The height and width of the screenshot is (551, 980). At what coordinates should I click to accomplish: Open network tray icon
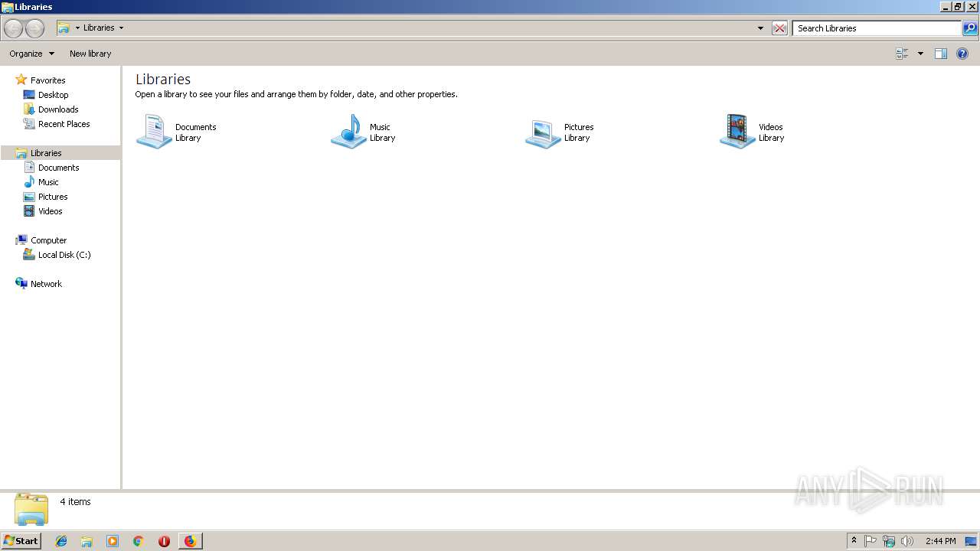click(889, 541)
